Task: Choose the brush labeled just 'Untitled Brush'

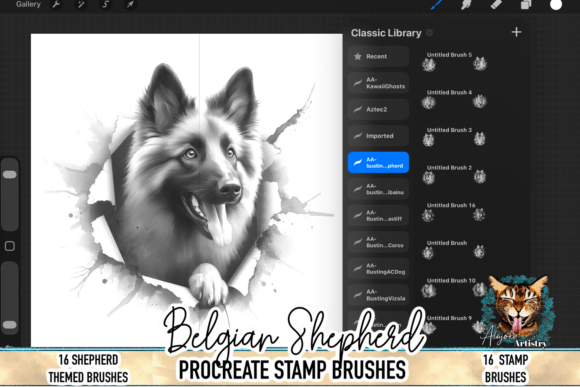Action: [x=454, y=249]
